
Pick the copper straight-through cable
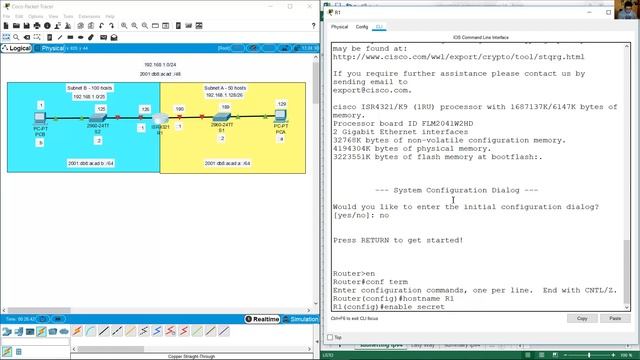pyautogui.click(x=104, y=331)
